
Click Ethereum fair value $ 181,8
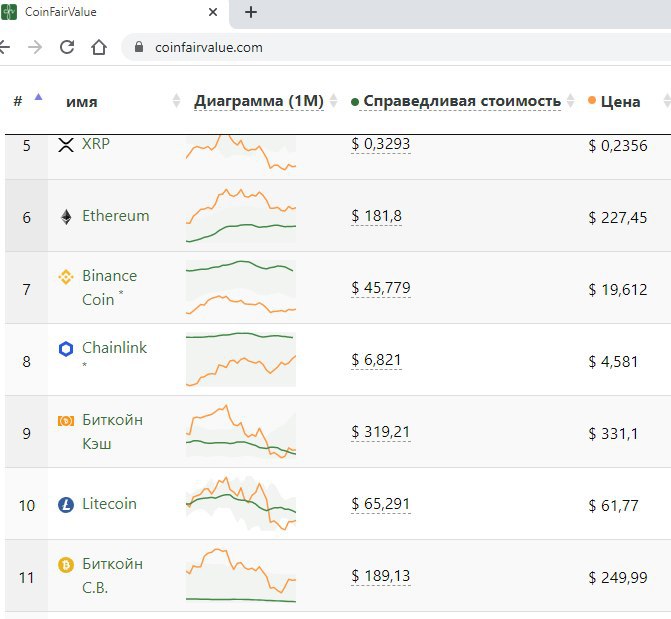[376, 216]
